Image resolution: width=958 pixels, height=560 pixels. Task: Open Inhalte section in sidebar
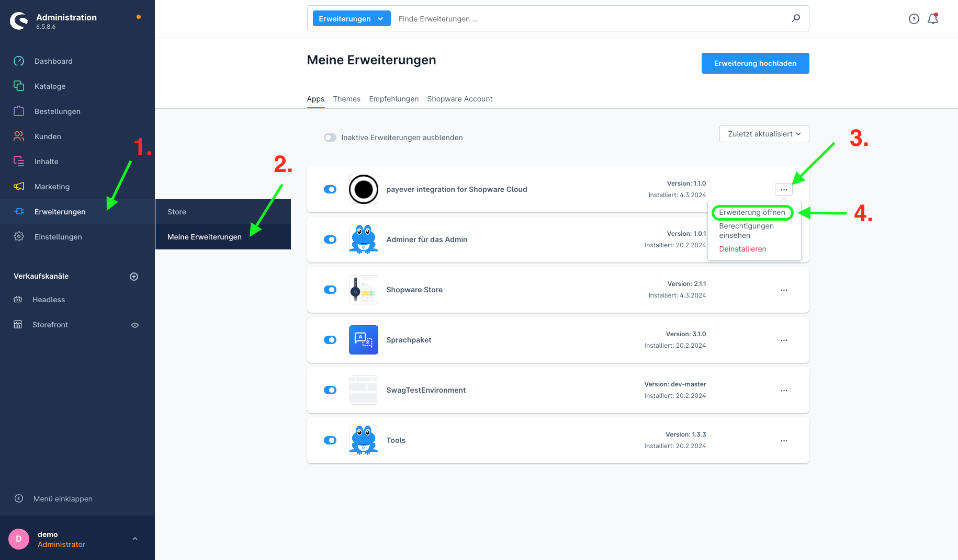(x=46, y=162)
